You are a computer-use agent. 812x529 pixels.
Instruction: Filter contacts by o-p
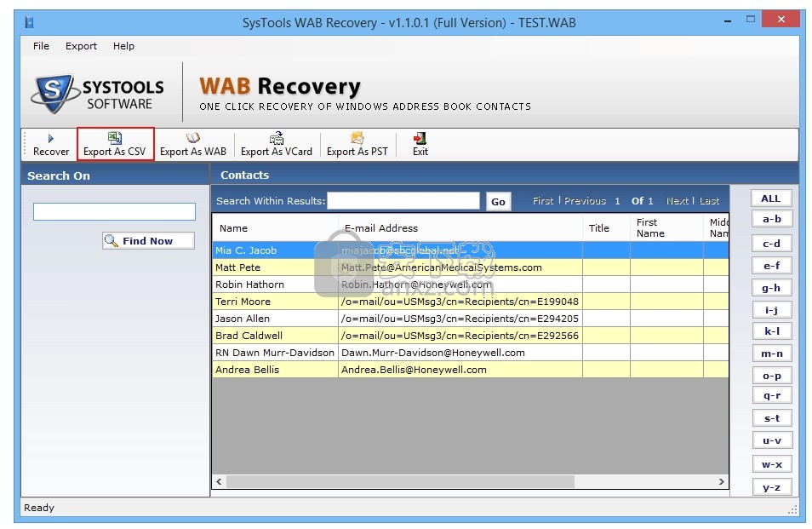(x=772, y=376)
